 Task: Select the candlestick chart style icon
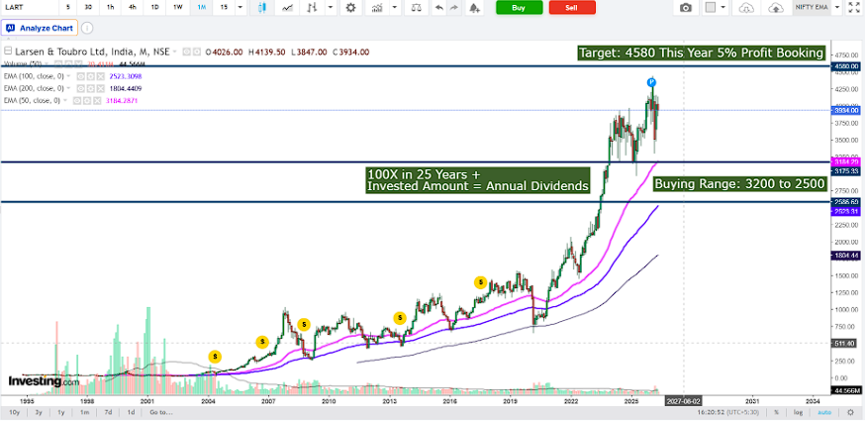click(262, 7)
